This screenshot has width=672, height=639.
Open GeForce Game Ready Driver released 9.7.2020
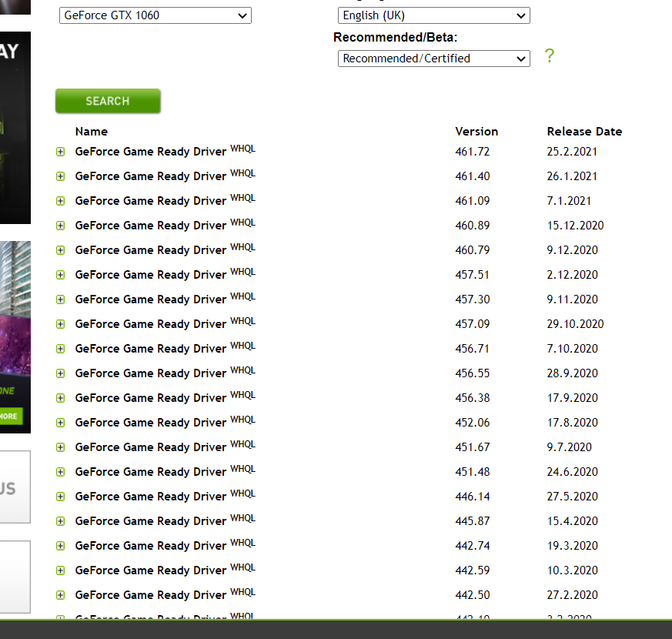pos(150,447)
